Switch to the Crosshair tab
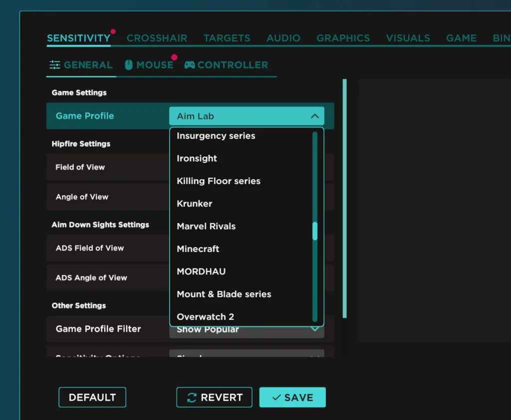511x420 pixels. point(157,38)
